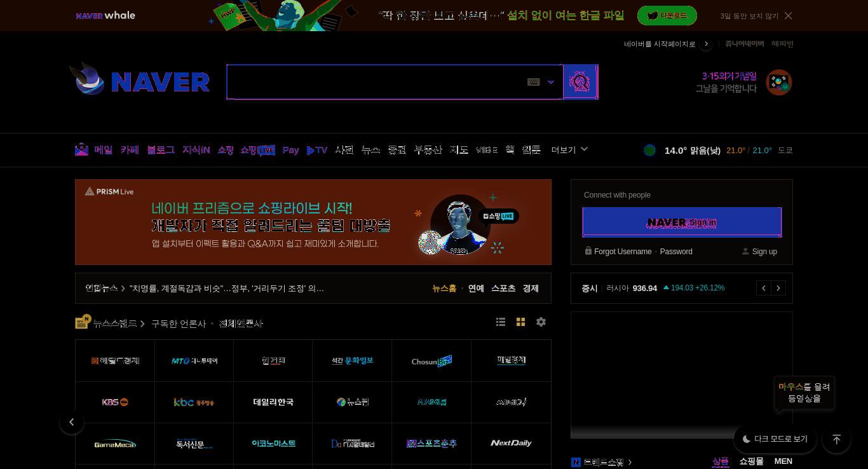Open KBS press logo
The width and height of the screenshot is (868, 469).
click(115, 402)
